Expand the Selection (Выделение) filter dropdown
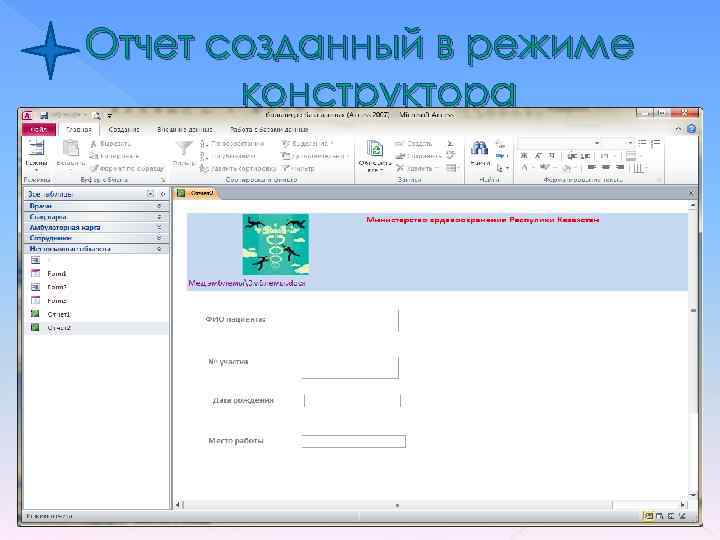This screenshot has width=720, height=540. click(x=307, y=144)
